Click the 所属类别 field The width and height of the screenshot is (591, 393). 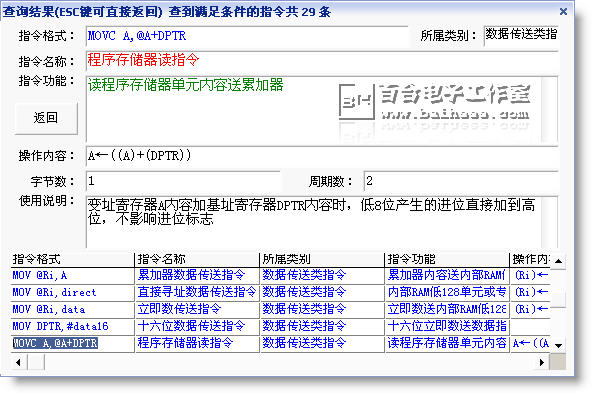tap(521, 35)
